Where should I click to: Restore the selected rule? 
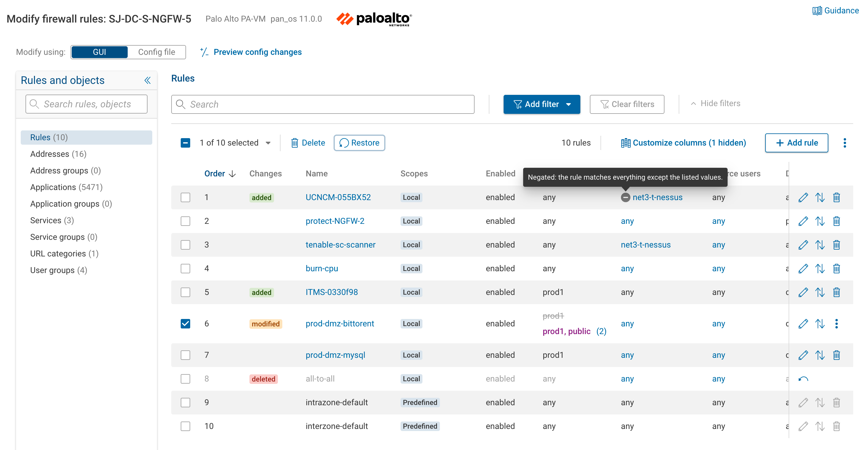tap(359, 143)
